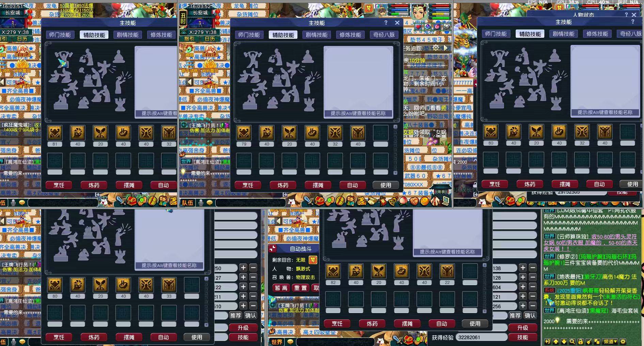Click the purple orb status icon
Viewport: 644px width, 346px height.
pyautogui.click(x=428, y=27)
